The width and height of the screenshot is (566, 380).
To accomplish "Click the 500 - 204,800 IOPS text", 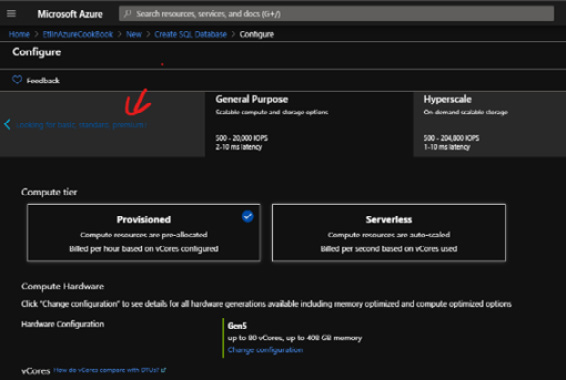I will pos(451,138).
